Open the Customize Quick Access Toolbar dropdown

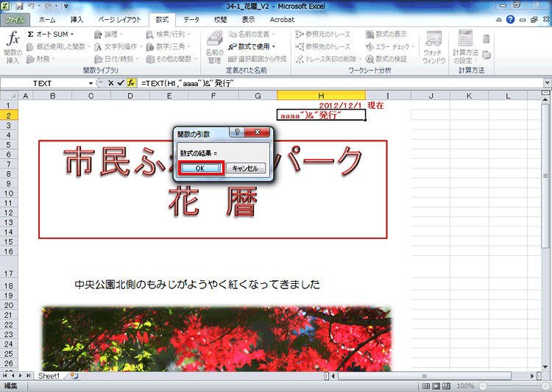point(66,6)
